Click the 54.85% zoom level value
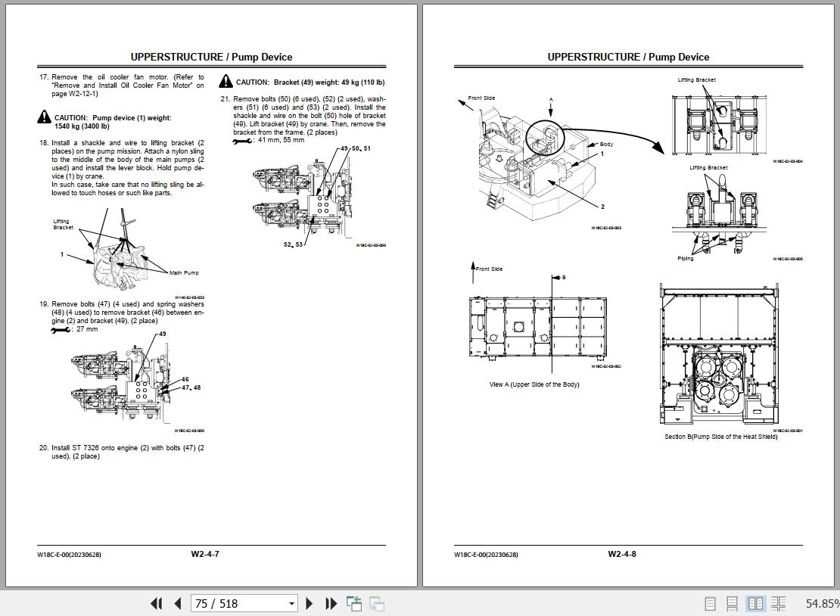Image resolution: width=840 pixels, height=616 pixels. click(823, 604)
